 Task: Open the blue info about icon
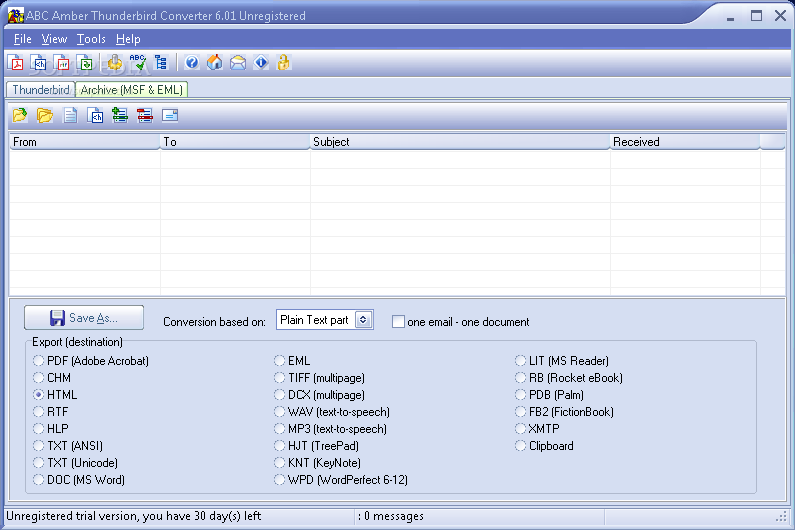click(x=261, y=63)
